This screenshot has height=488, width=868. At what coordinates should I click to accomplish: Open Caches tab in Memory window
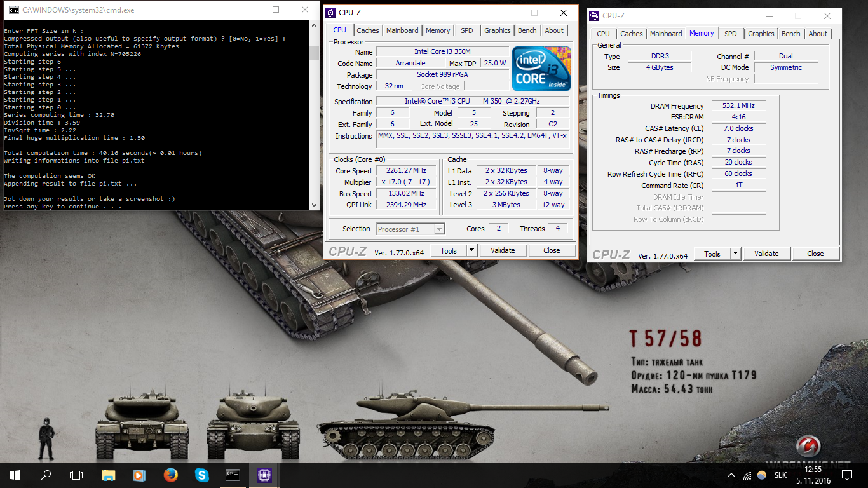[631, 34]
